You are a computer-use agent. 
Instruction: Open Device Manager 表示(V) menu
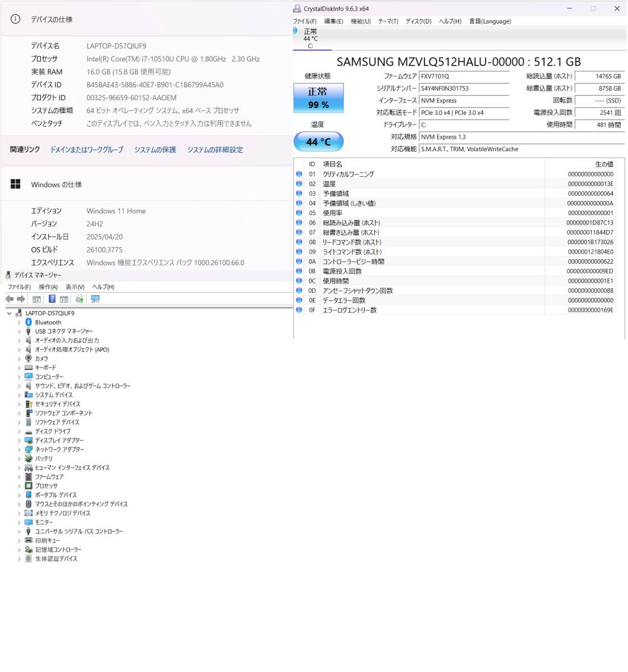pos(75,287)
